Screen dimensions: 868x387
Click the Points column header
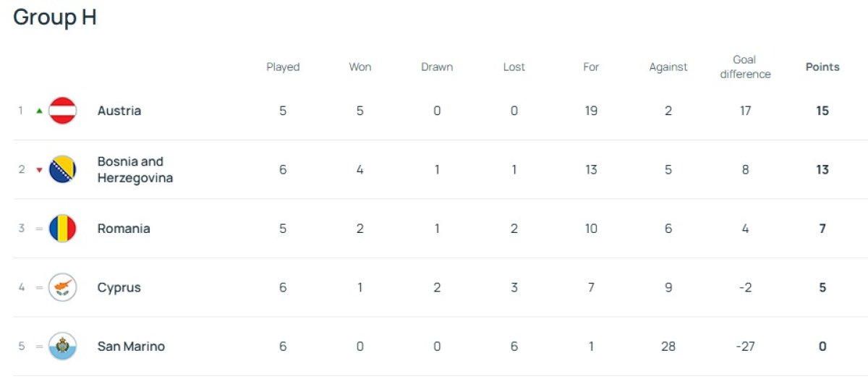coord(822,67)
